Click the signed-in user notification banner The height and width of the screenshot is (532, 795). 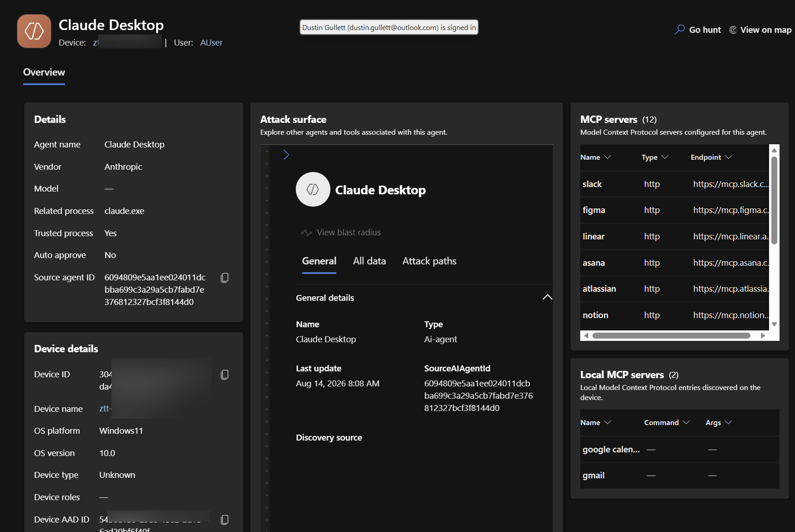pyautogui.click(x=389, y=27)
